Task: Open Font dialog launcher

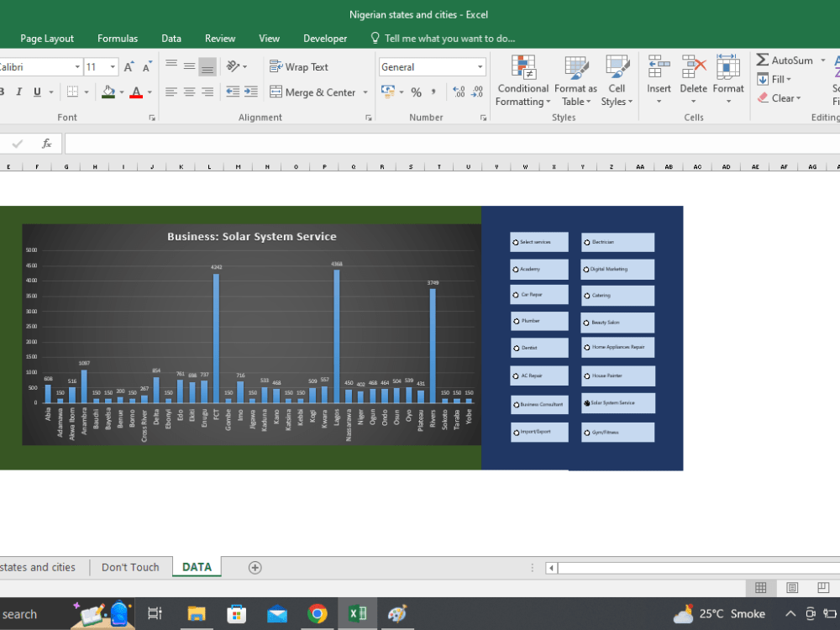Action: pyautogui.click(x=152, y=118)
